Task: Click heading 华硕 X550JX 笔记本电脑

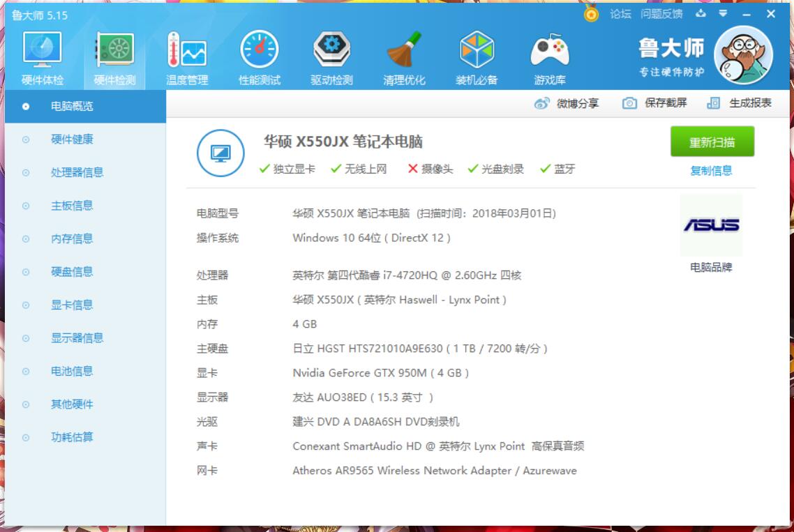Action: [x=343, y=142]
